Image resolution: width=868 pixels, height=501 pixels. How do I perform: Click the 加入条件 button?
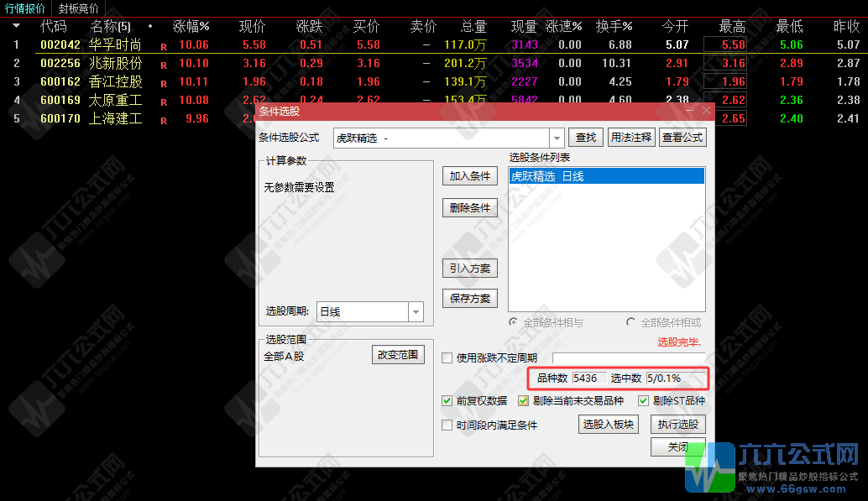469,177
